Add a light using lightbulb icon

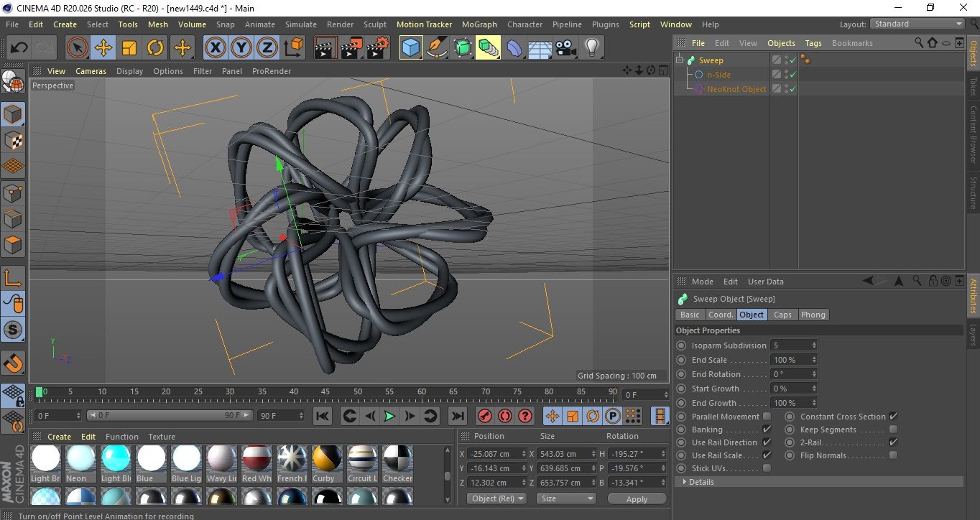pyautogui.click(x=591, y=48)
